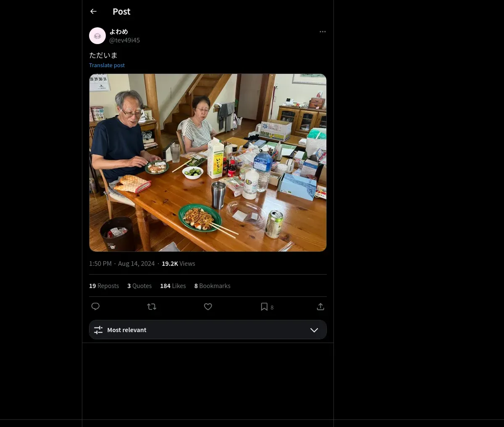Open the dining table photo
Screen dimensions: 504x427
pyautogui.click(x=207, y=162)
